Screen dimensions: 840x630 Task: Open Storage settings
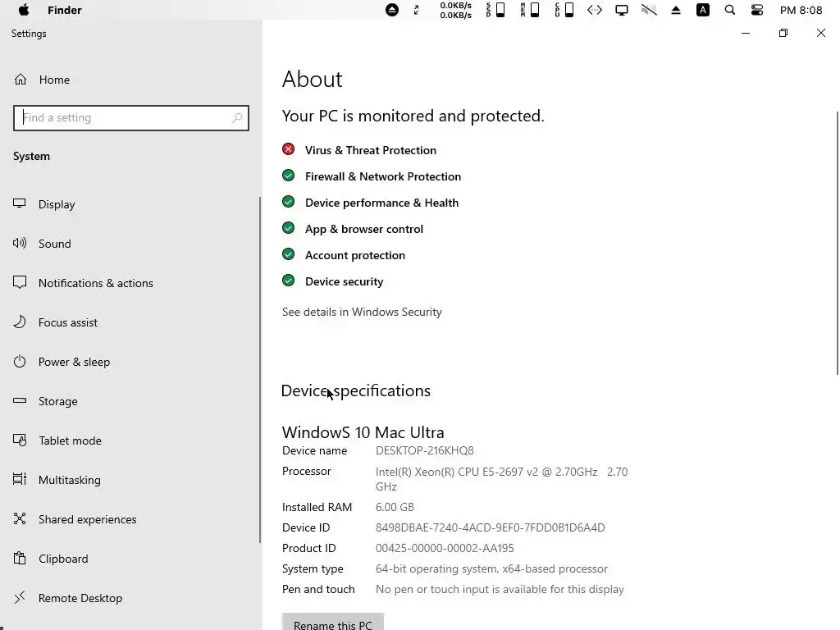click(58, 401)
